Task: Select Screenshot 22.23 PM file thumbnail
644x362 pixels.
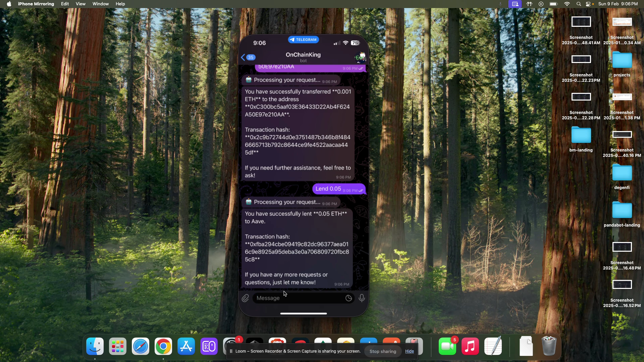Action: pos(581,59)
